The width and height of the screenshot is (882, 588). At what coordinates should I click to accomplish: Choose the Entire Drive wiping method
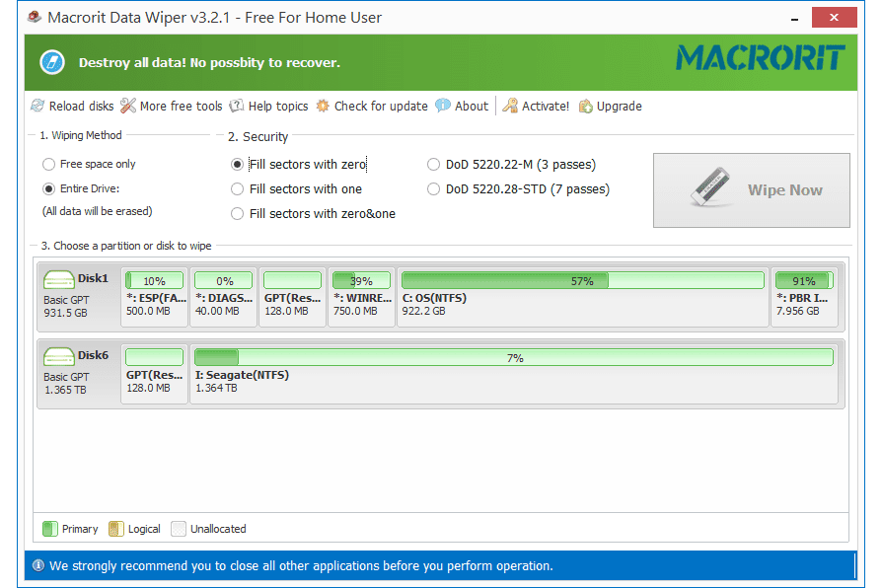tap(48, 188)
